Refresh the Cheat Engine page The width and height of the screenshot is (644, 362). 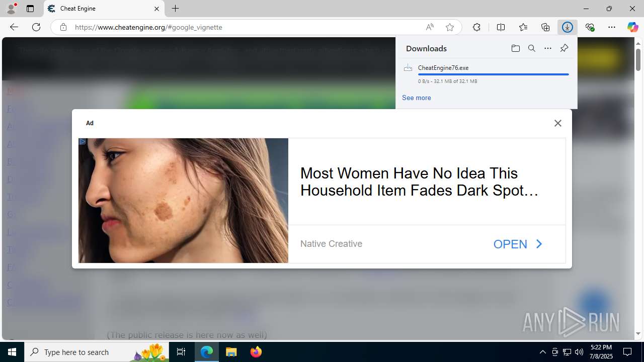36,27
